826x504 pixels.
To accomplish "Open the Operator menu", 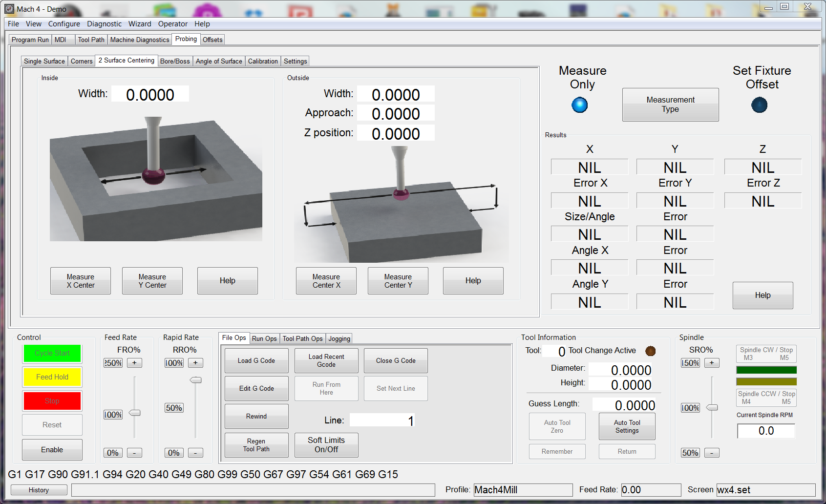I will coord(172,24).
